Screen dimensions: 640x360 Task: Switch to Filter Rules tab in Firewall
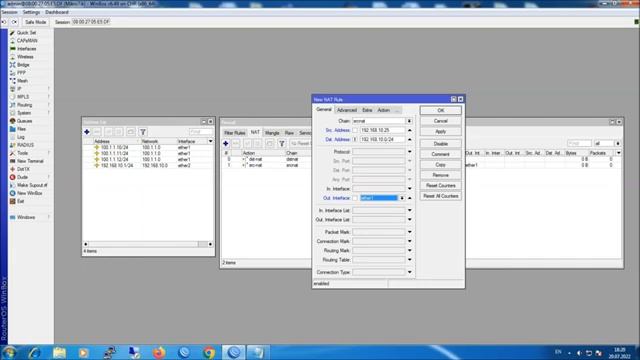(x=235, y=133)
